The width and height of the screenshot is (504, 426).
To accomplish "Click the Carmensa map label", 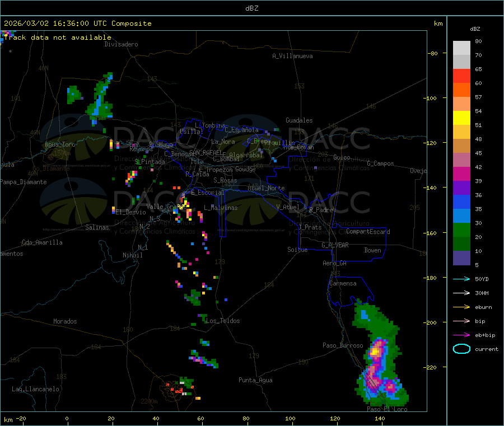I will [x=343, y=283].
